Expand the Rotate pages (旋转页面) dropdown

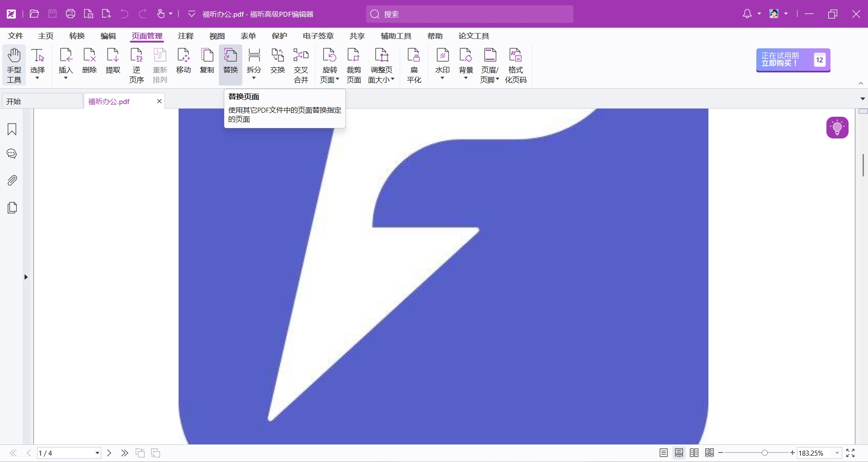(330, 75)
